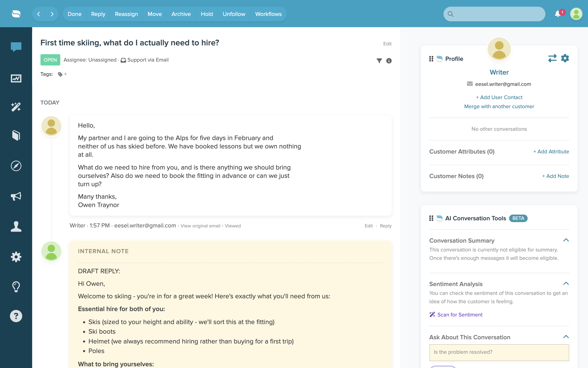Screen dimensions: 588x368
Task: Click Add Attribute link
Action: tap(551, 152)
